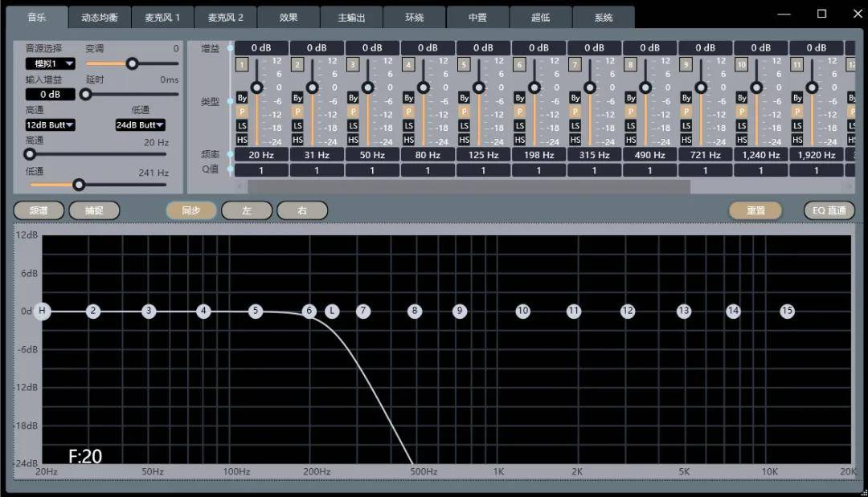Image resolution: width=868 pixels, height=497 pixels.
Task: Open the 超低 subwoofer tab
Action: 541,18
